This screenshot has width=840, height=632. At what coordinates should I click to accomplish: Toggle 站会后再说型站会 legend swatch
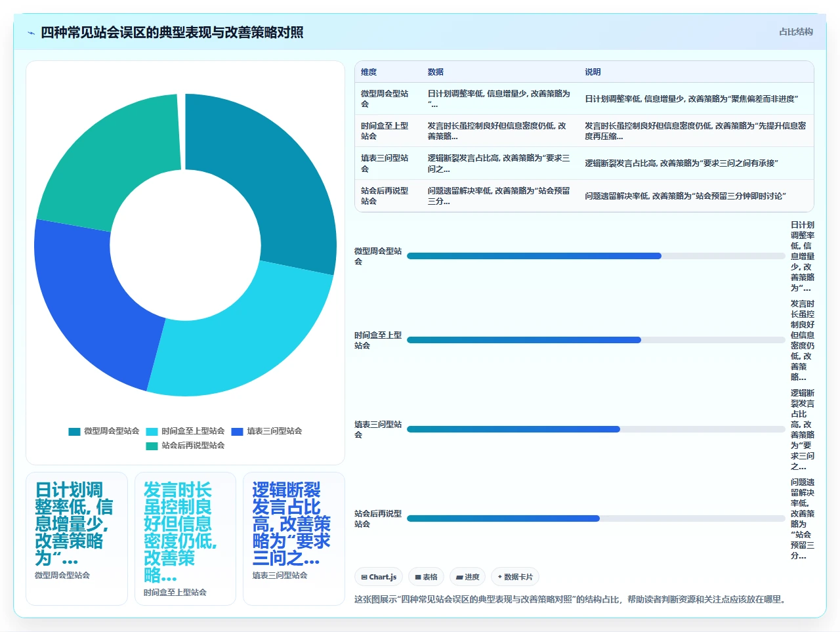coord(152,446)
